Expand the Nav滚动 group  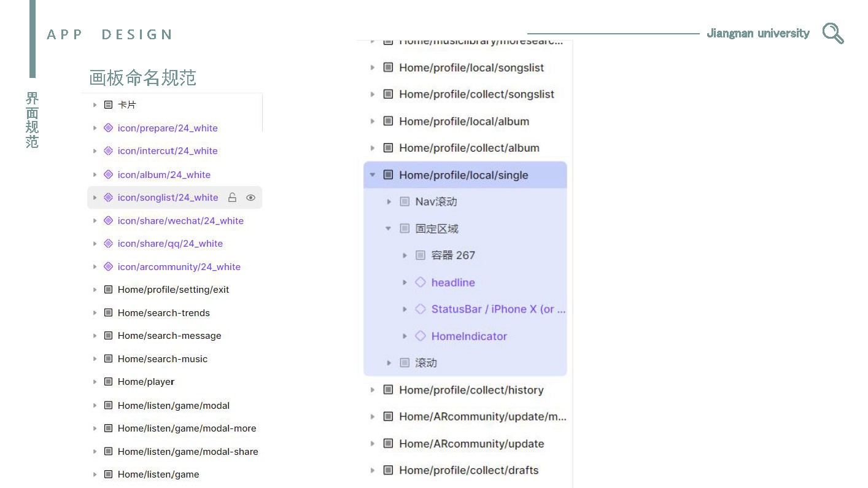389,201
